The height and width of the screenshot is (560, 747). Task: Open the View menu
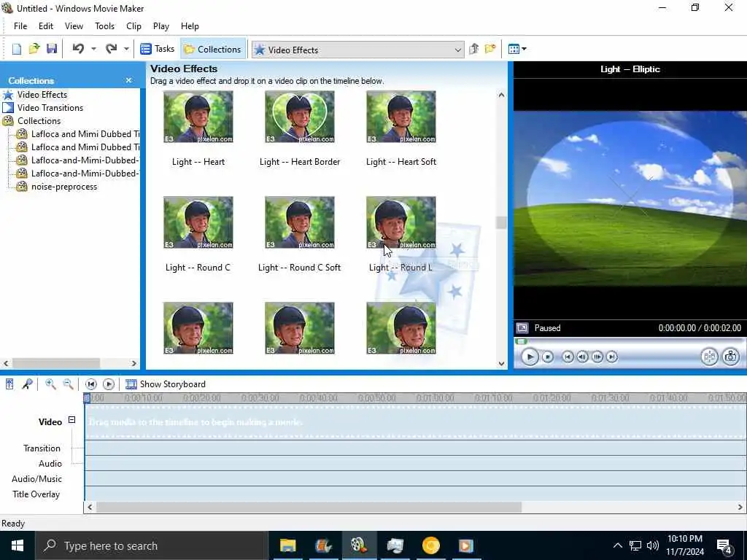[74, 26]
